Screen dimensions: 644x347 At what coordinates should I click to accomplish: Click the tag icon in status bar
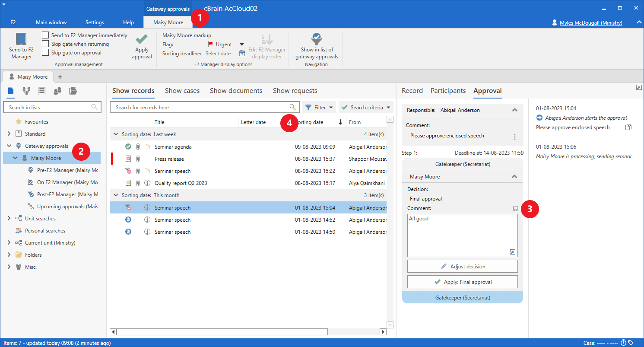631,343
